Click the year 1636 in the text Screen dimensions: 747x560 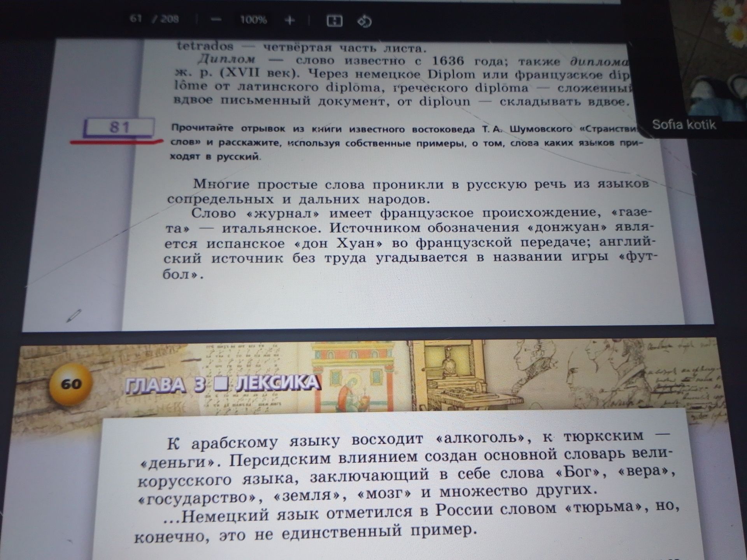[448, 61]
